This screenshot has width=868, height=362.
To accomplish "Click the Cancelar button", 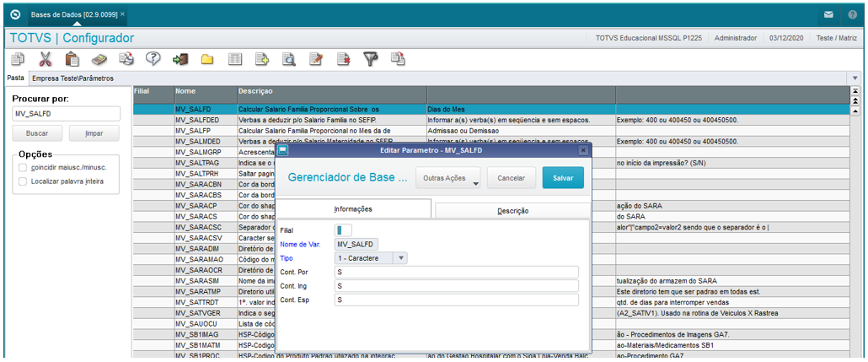I will (511, 178).
